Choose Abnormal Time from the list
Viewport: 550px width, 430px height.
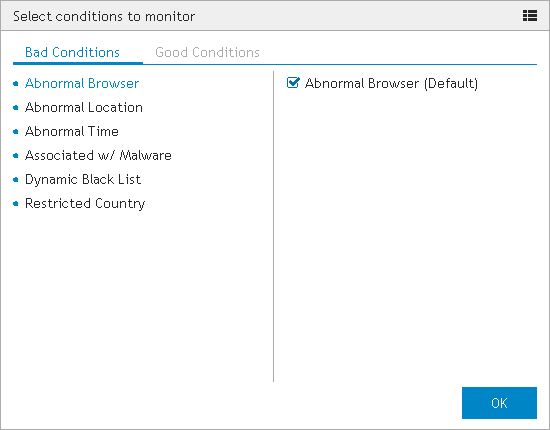pyautogui.click(x=72, y=132)
